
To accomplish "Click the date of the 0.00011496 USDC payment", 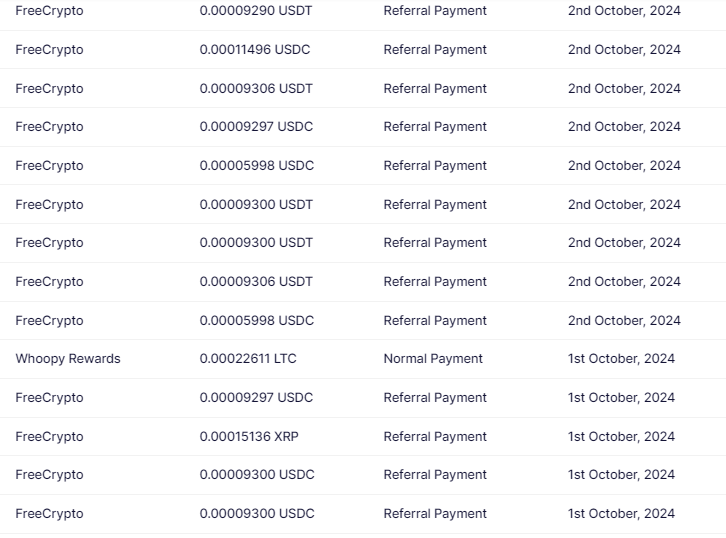I will tap(624, 50).
